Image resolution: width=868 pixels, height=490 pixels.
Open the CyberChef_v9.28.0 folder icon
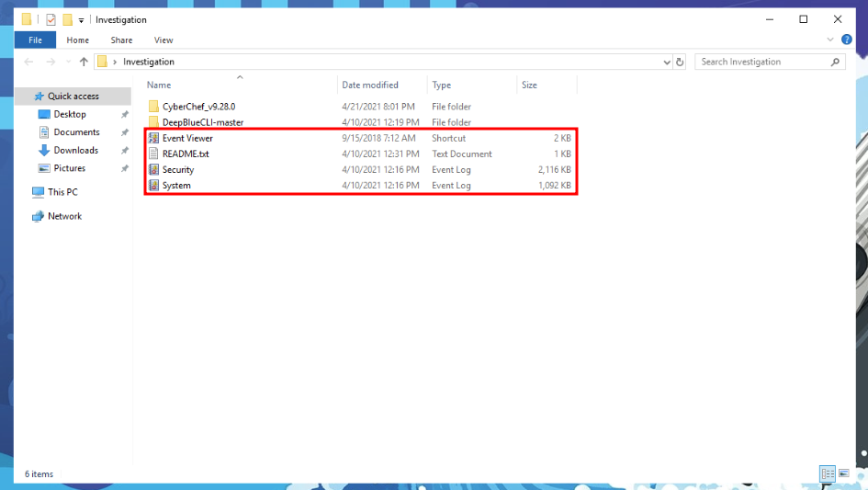153,107
